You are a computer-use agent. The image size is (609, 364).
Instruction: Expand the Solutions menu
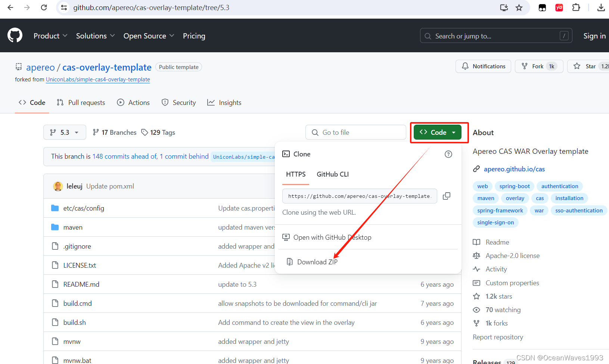point(95,36)
